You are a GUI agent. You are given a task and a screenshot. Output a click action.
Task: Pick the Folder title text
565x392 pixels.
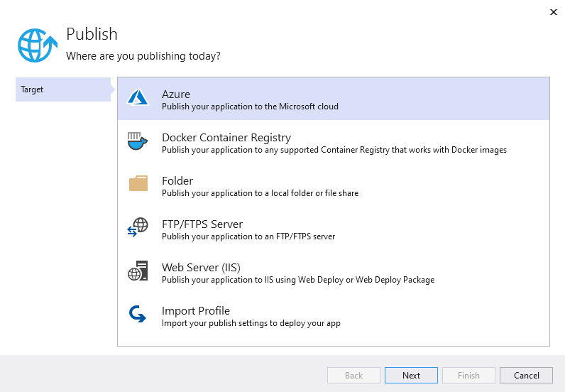pos(177,180)
